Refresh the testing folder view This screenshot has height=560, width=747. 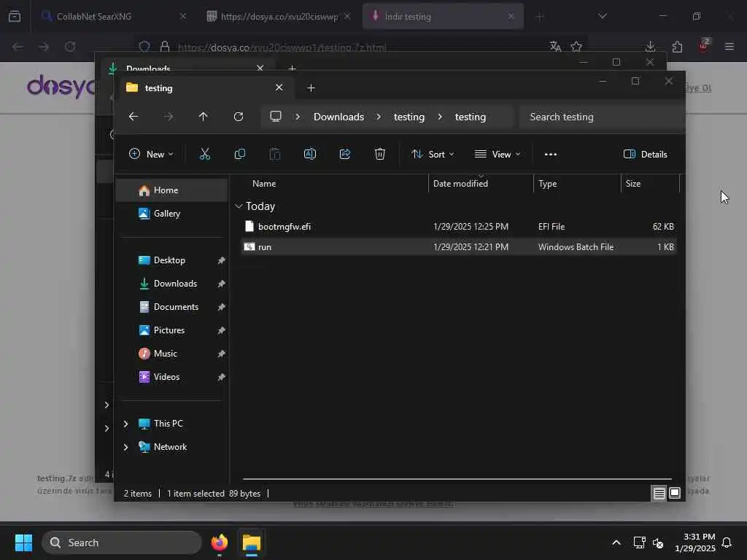point(239,117)
